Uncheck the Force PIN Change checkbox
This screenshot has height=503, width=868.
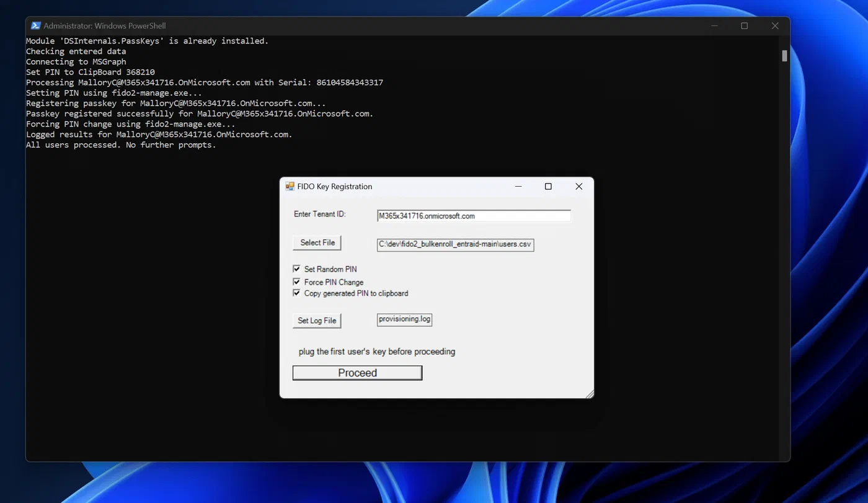pyautogui.click(x=296, y=282)
